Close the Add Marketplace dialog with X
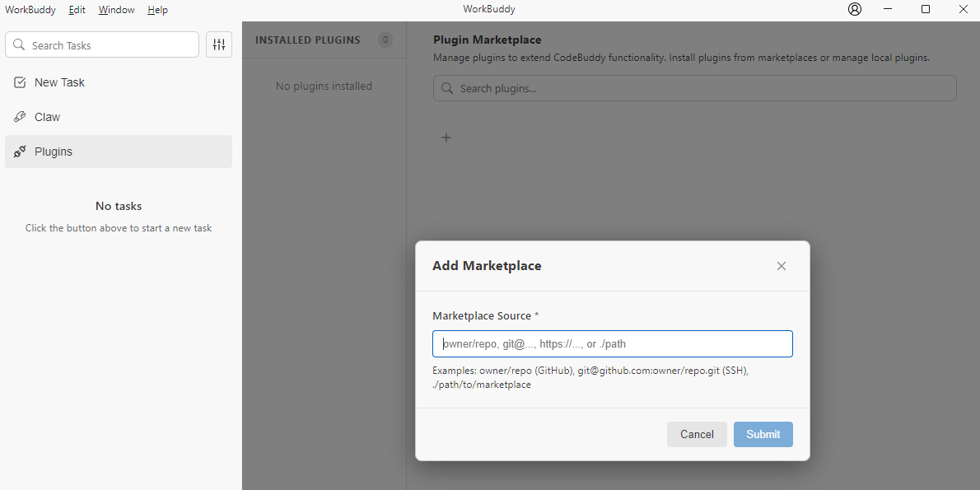The height and width of the screenshot is (490, 980). coord(782,266)
